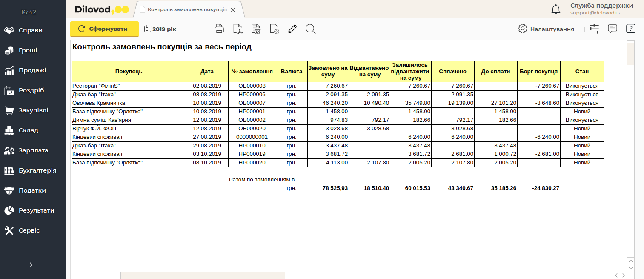644x279 pixels.
Task: Open the filter sliders icon
Action: (x=594, y=29)
